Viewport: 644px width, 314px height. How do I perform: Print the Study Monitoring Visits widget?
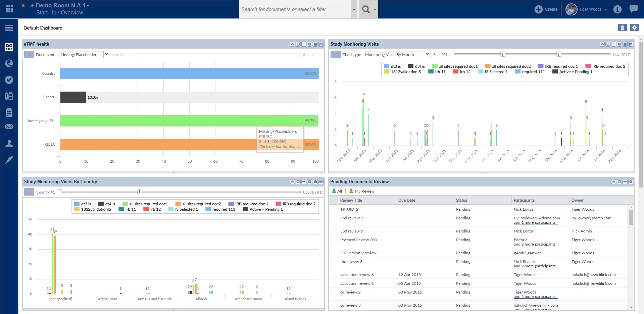(x=625, y=44)
